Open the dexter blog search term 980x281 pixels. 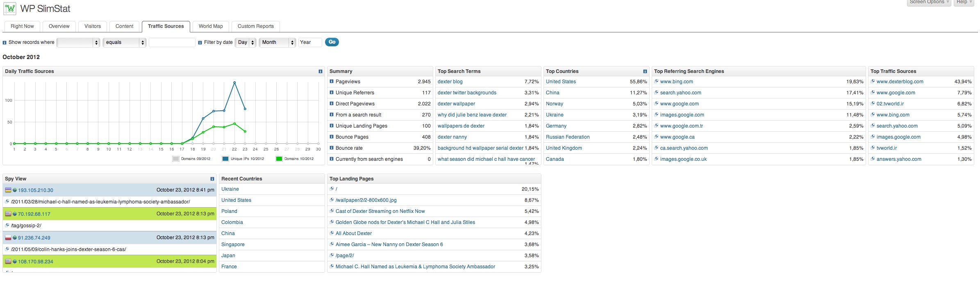[x=450, y=82]
